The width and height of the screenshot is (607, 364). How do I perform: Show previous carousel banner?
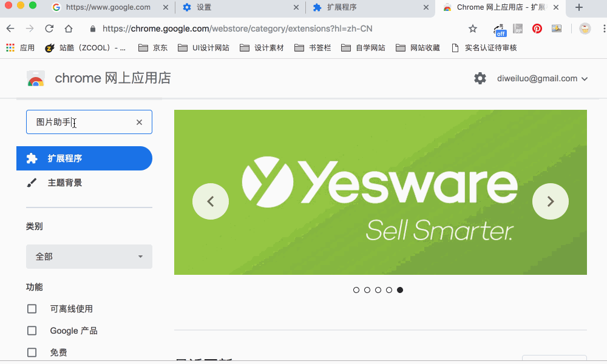click(211, 201)
